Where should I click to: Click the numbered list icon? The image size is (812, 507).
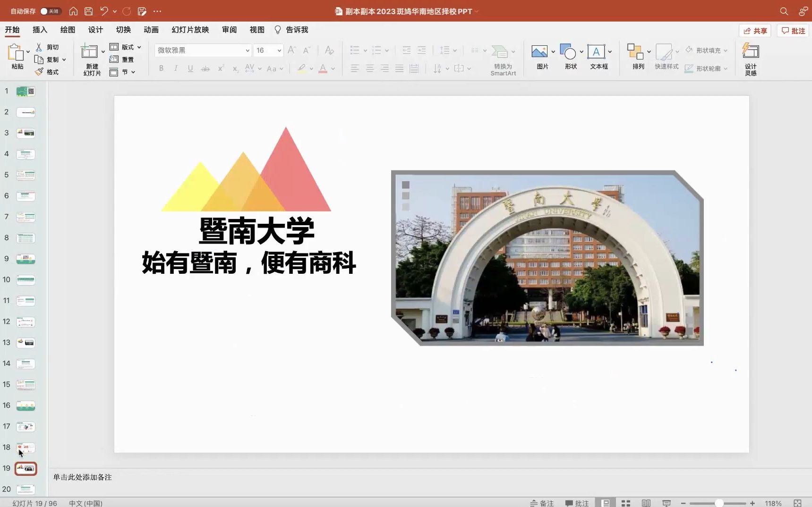pos(376,50)
